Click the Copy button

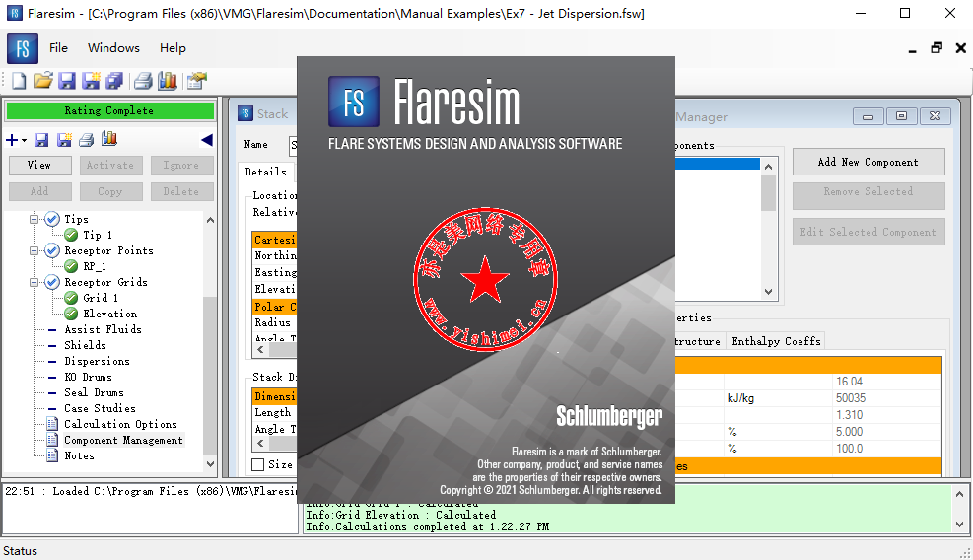[110, 192]
